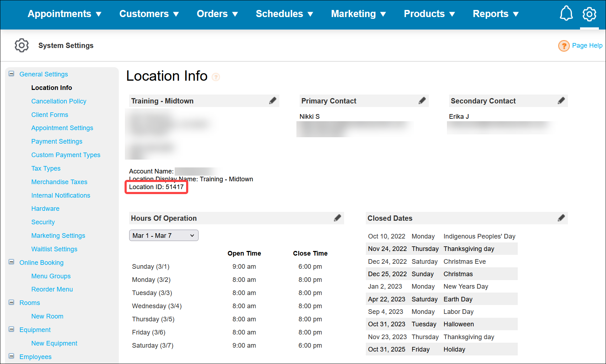Screen dimensions: 606x364
Task: Open the Schedules menu
Action: click(284, 14)
